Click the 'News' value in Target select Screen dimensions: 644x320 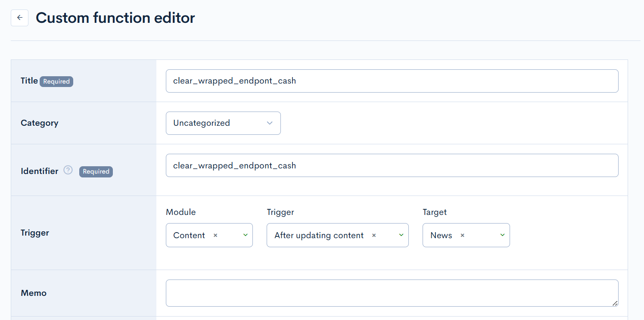point(441,235)
